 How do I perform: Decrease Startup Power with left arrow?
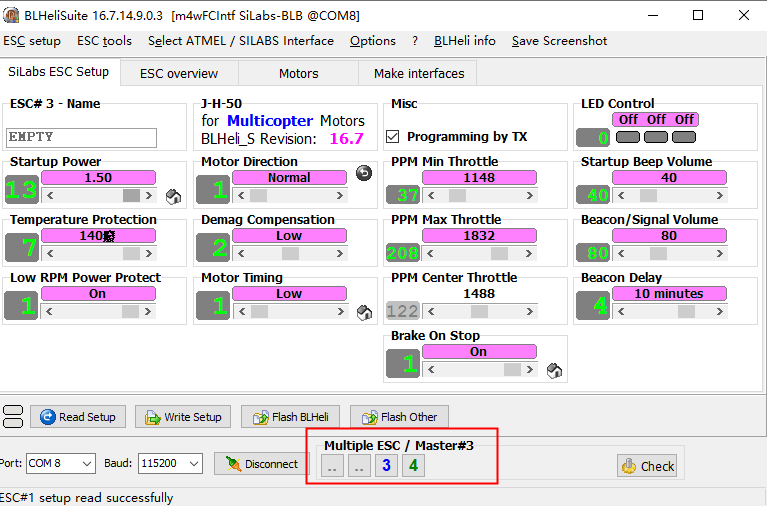pos(50,196)
